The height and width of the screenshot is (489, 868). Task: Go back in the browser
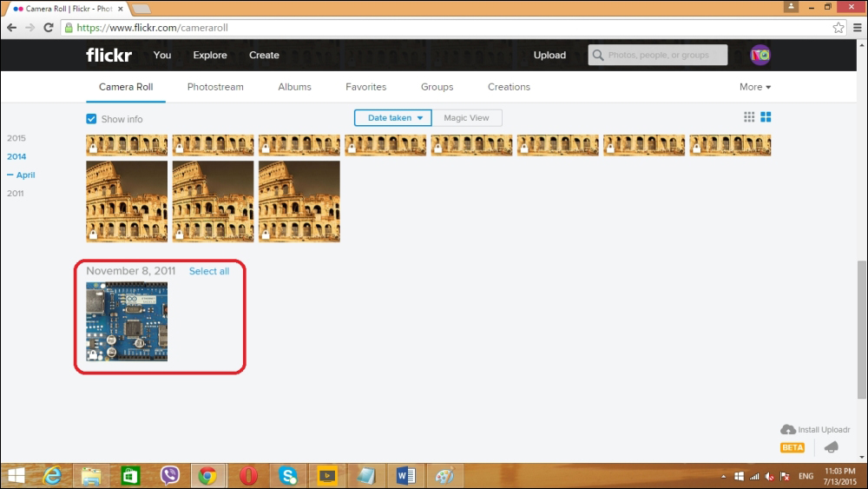point(11,28)
